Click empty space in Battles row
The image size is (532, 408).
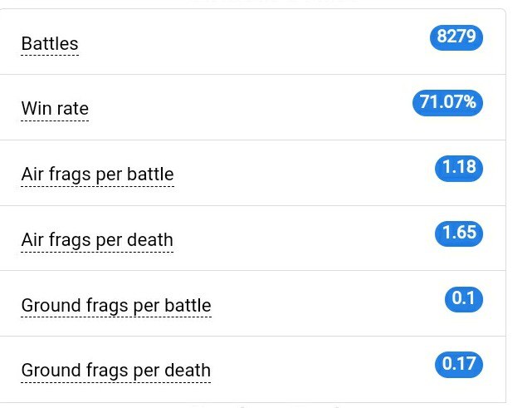pos(255,42)
